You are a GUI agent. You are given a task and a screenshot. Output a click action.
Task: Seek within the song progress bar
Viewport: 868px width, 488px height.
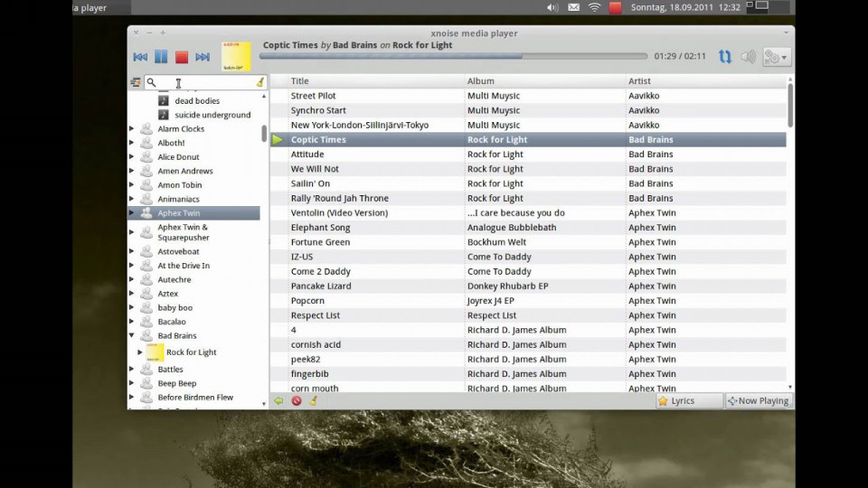453,56
